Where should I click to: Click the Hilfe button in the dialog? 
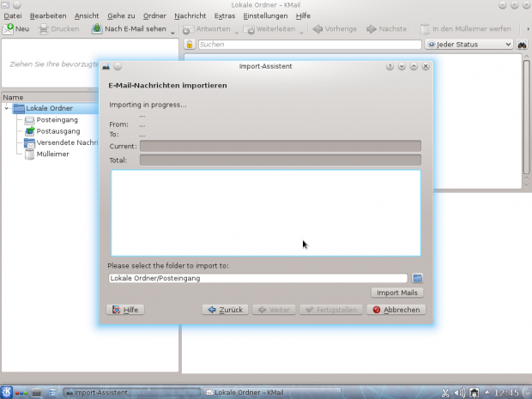click(x=124, y=310)
